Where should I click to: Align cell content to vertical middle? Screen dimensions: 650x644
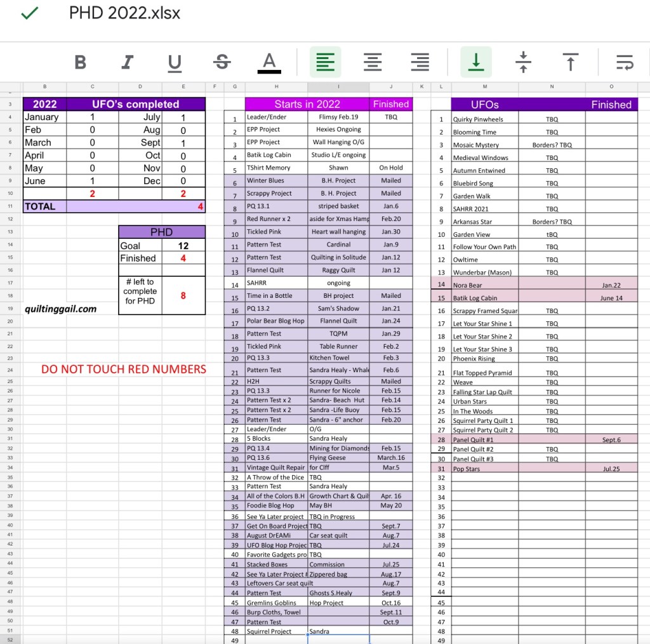tap(523, 62)
